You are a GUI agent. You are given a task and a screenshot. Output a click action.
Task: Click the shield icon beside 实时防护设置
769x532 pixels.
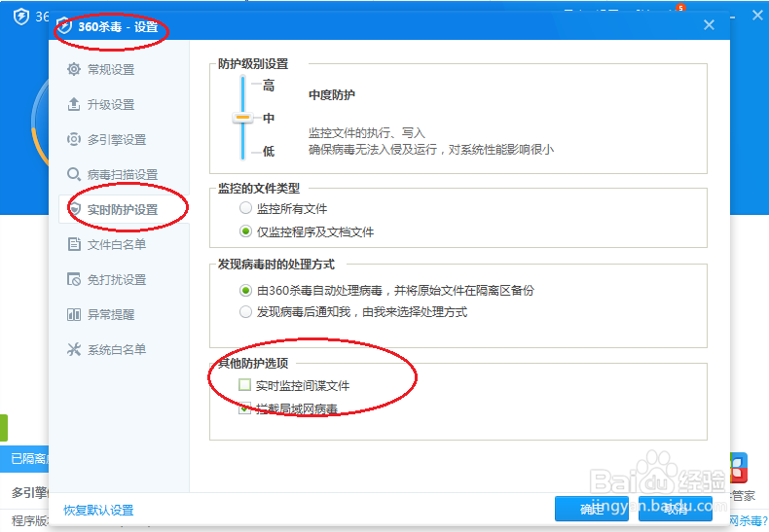(75, 209)
